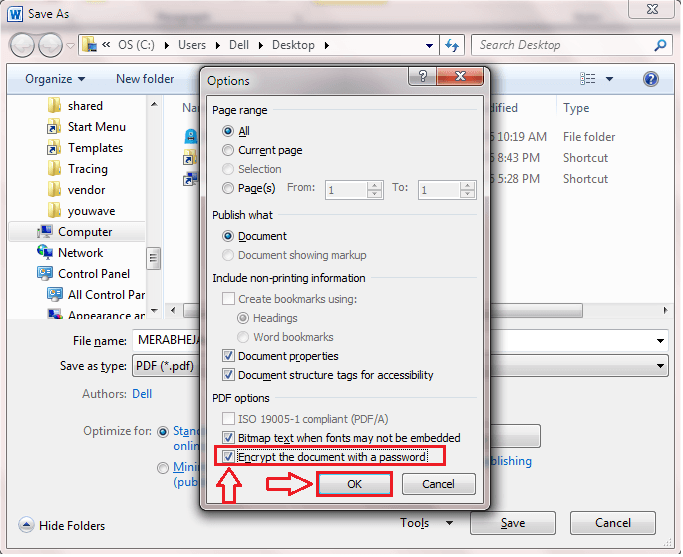
Task: Select the Current page radio button
Action: (228, 150)
